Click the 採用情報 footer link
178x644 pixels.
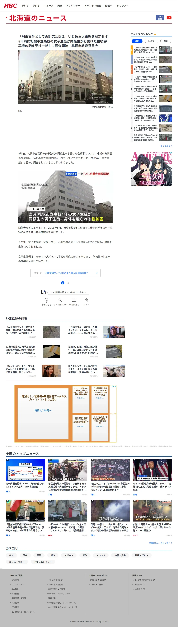coord(15,602)
